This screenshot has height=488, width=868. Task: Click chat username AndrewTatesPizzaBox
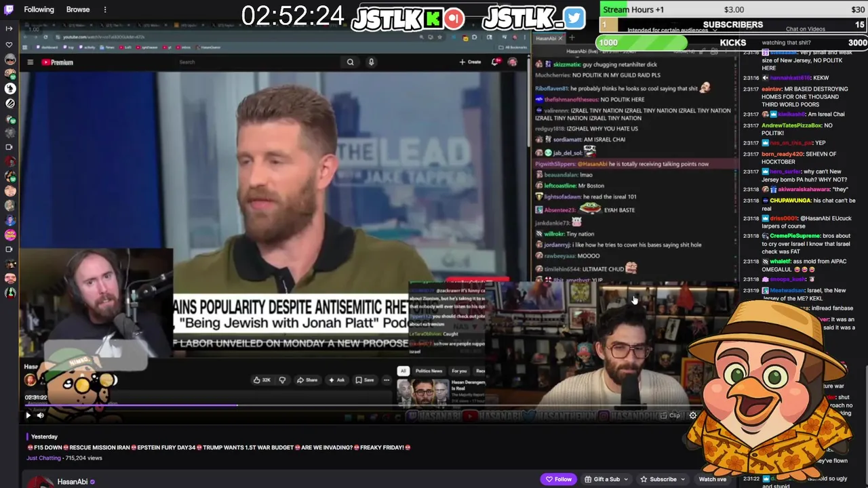[791, 125]
